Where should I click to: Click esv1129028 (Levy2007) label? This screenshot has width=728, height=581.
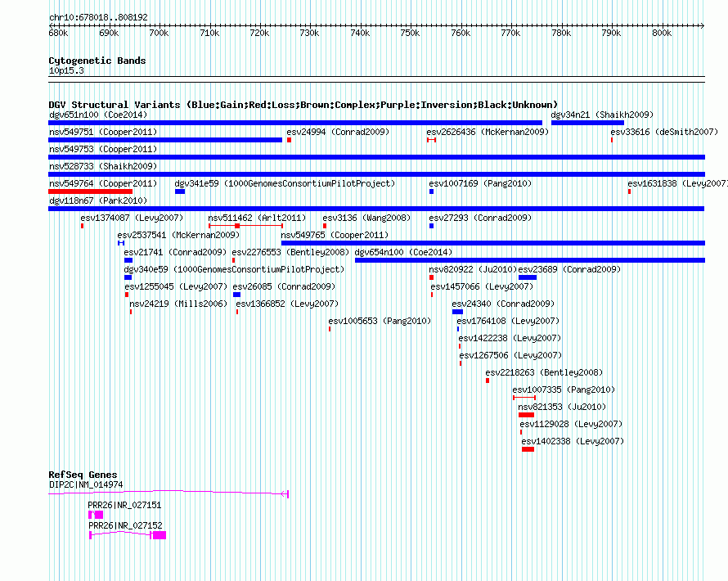pyautogui.click(x=571, y=424)
